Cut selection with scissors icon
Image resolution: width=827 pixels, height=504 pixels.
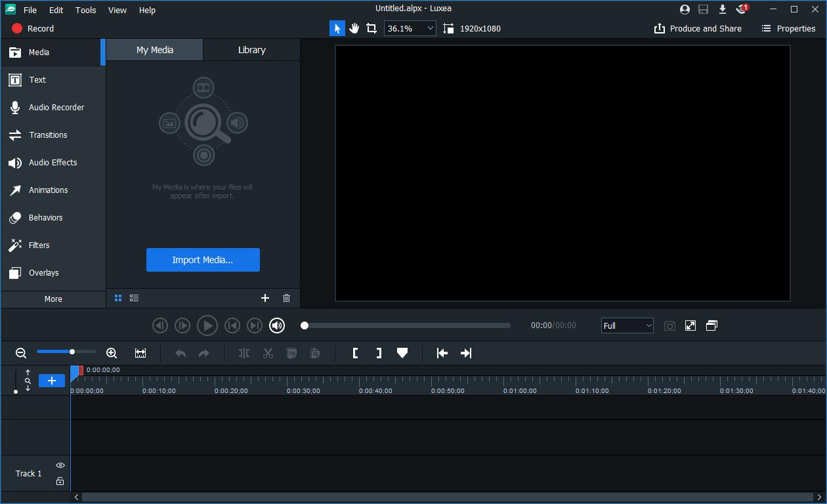click(268, 353)
